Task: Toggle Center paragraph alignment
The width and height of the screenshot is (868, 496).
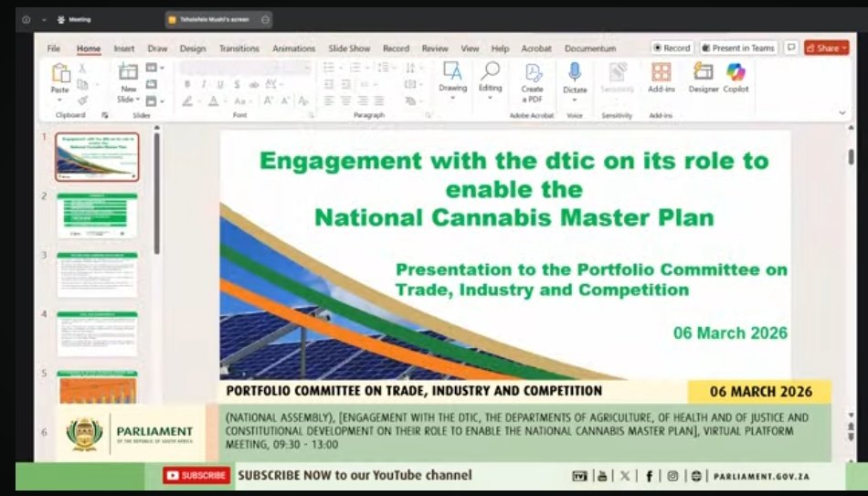Action: tap(346, 100)
